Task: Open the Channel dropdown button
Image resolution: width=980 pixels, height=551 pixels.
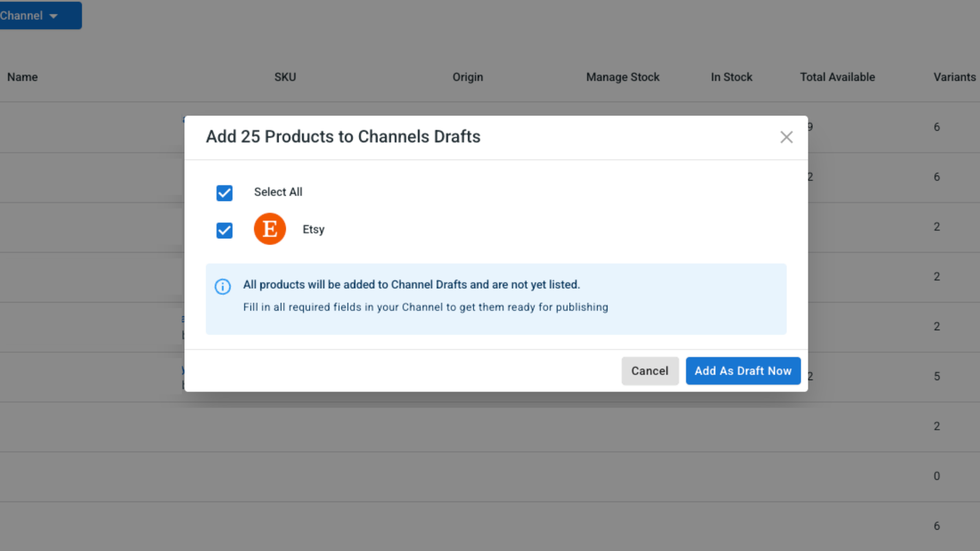Action: [x=40, y=15]
